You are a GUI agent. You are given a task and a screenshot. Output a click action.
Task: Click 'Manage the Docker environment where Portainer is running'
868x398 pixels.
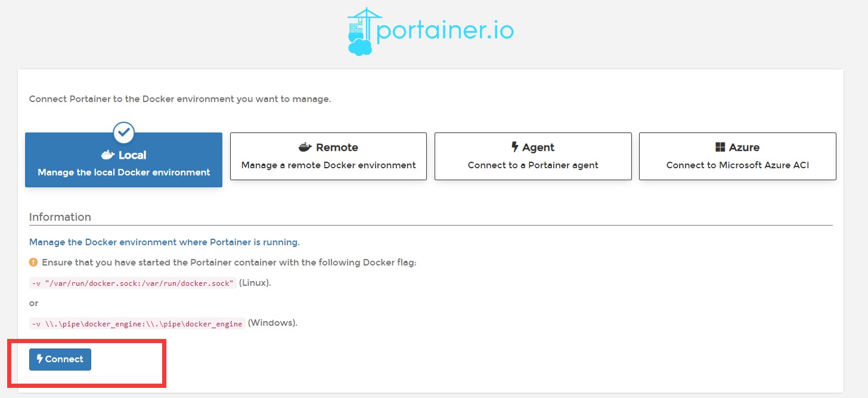165,242
